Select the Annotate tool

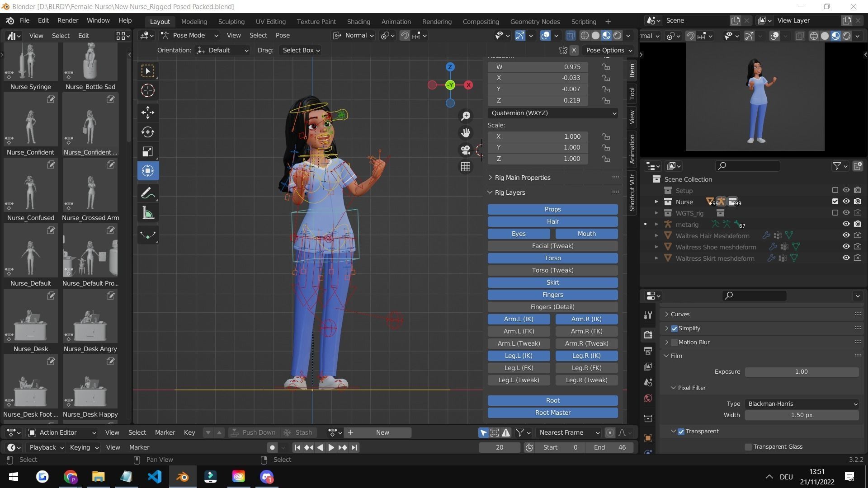148,193
